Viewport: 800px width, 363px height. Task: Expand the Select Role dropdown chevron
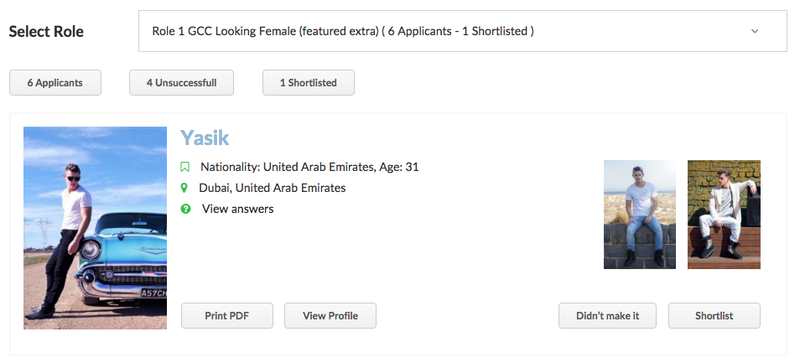755,31
